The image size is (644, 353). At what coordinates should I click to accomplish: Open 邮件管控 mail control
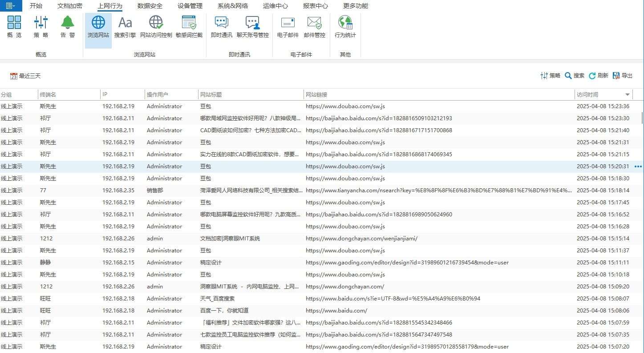[314, 27]
